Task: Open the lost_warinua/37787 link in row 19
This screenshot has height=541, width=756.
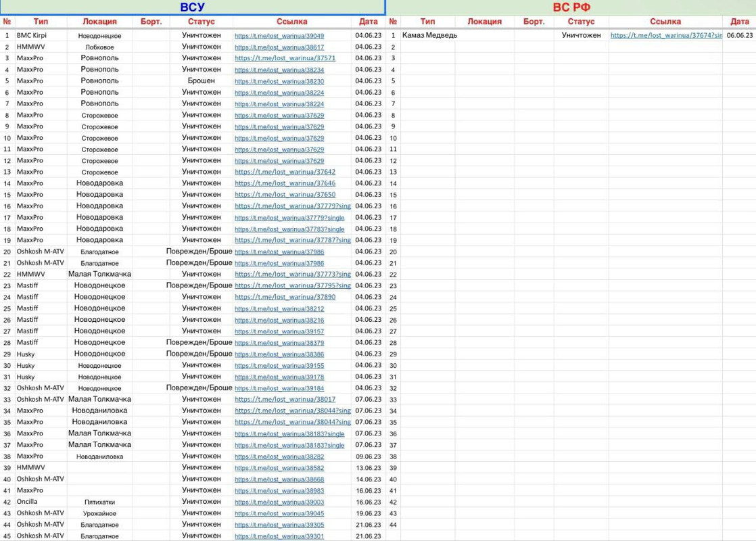Action: point(293,240)
